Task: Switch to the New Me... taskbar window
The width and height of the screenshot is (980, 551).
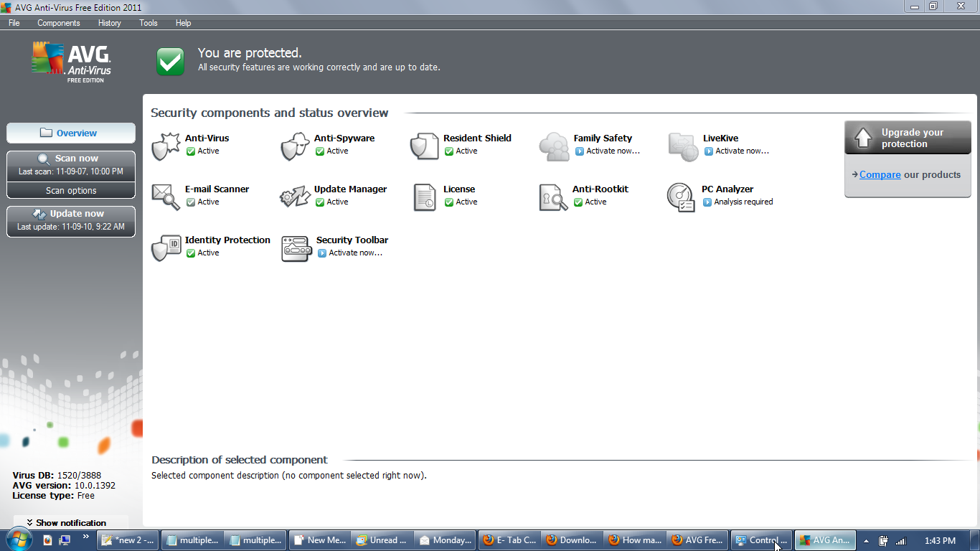Action: (319, 540)
